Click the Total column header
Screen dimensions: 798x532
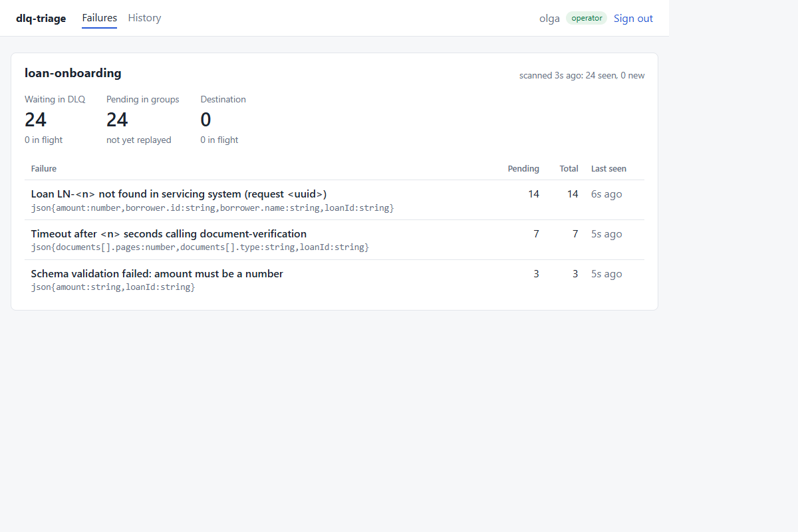(569, 168)
